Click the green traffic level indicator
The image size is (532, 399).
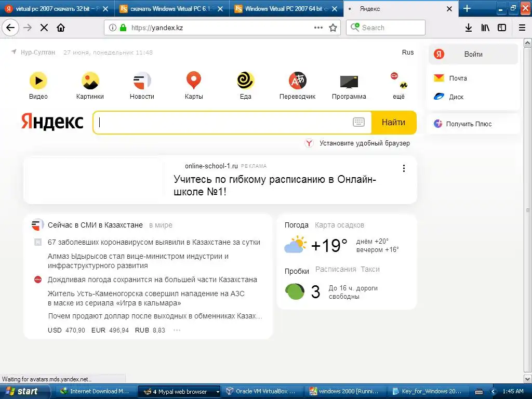click(x=295, y=291)
